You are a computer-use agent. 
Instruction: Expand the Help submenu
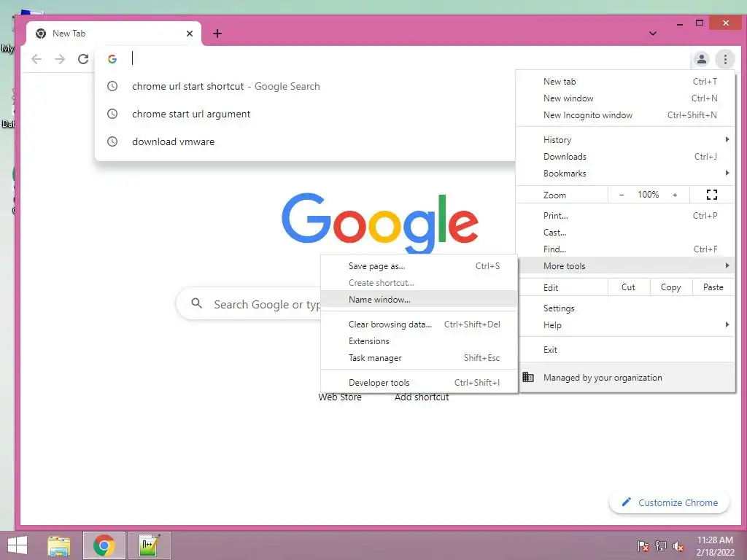(625, 324)
